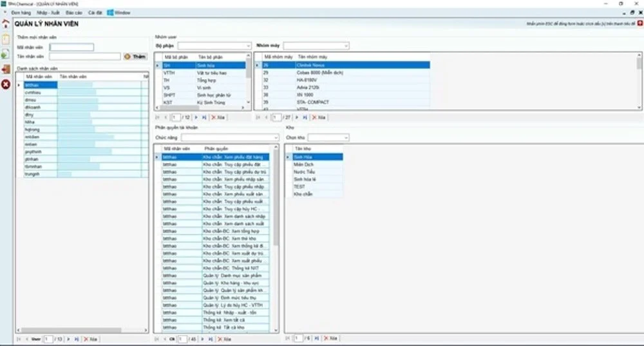Open the Báo cáo menu
The height and width of the screenshot is (346, 644).
(x=74, y=13)
